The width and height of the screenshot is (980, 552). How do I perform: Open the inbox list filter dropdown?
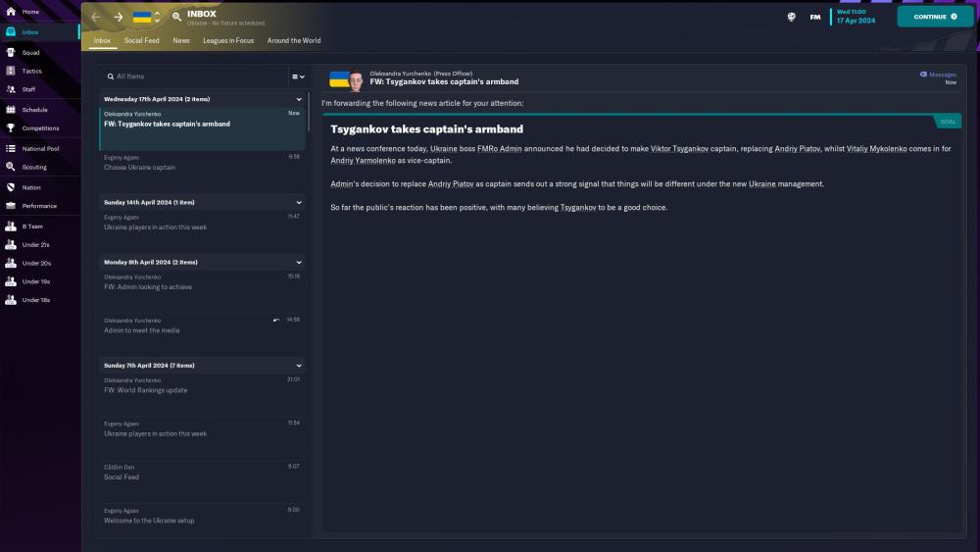click(x=298, y=76)
